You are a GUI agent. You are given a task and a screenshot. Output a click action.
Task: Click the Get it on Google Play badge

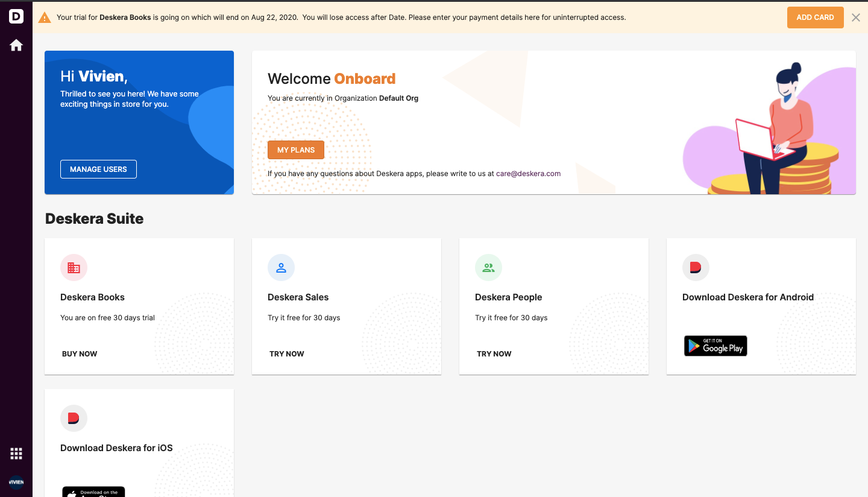click(715, 346)
